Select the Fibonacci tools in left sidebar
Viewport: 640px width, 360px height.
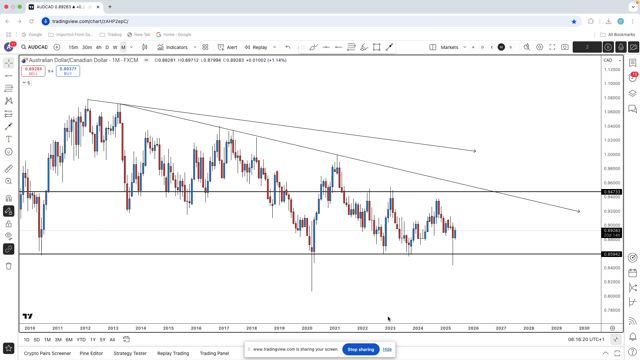(9, 89)
